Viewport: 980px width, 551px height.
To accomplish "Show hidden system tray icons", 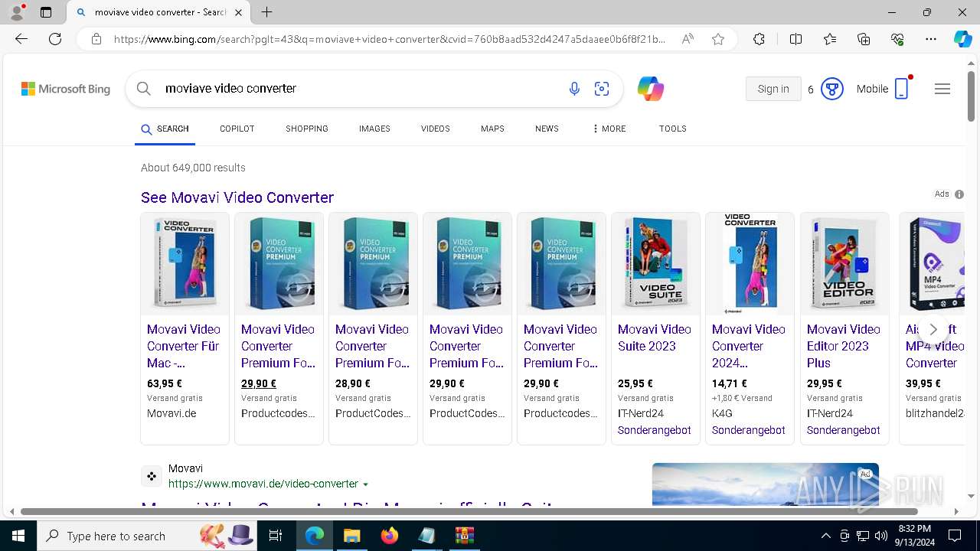I will click(x=825, y=536).
